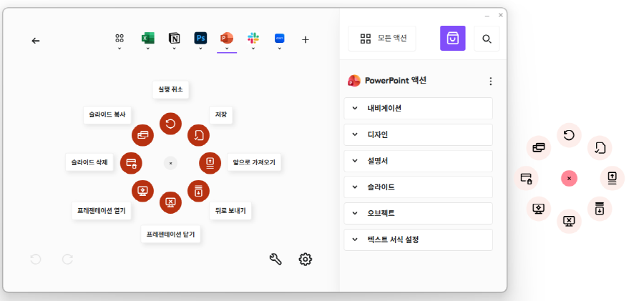Viewport: 644px width, 301px height.
Task: Expand the 텍스트 서식 설정 section
Action: click(x=419, y=240)
